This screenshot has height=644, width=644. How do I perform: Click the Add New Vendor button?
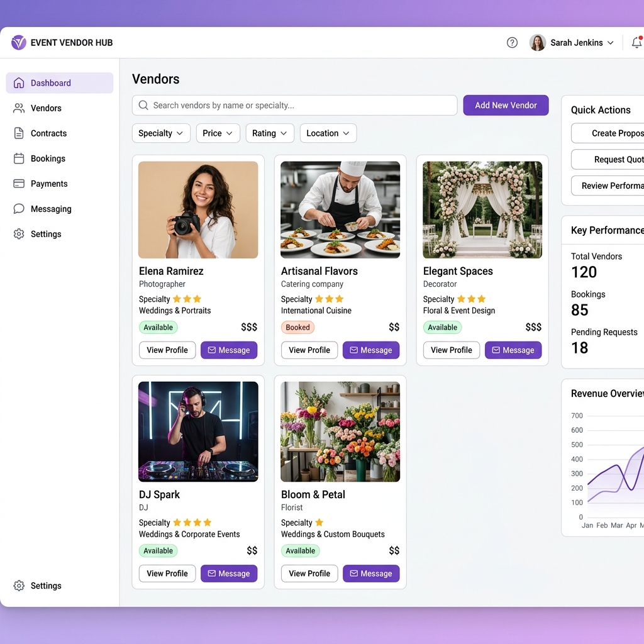[506, 105]
